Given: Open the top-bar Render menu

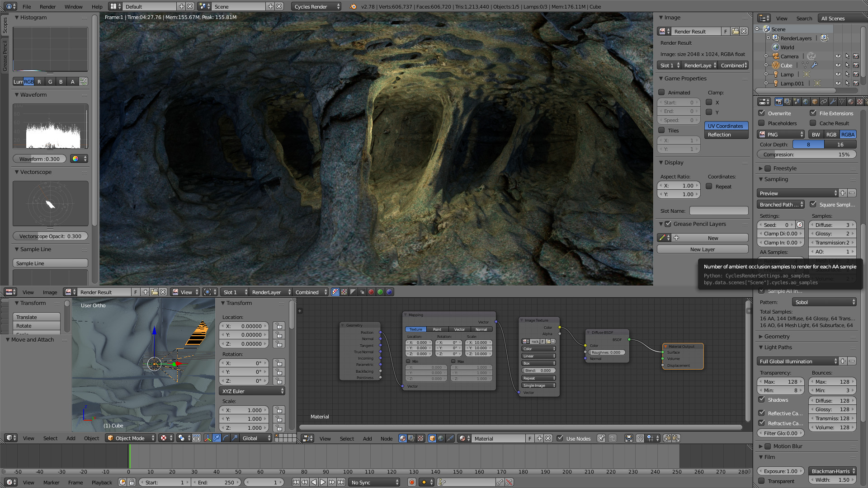Looking at the screenshot, I should click(x=47, y=6).
